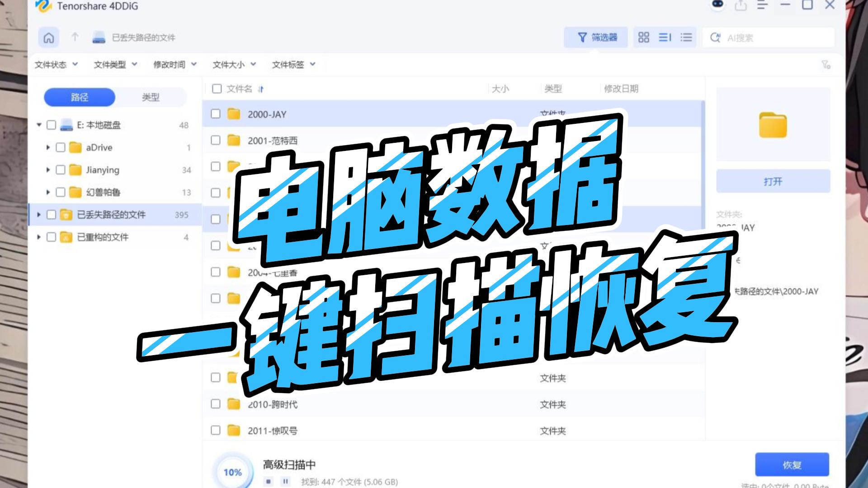The height and width of the screenshot is (488, 868).
Task: Open the 修改时间 filter dropdown
Action: pos(175,65)
